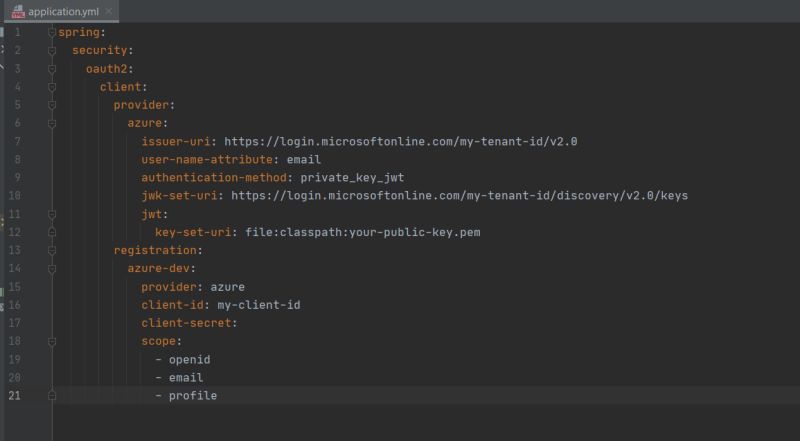Click the openid scope entry
This screenshot has width=800, height=441.
coord(189,359)
